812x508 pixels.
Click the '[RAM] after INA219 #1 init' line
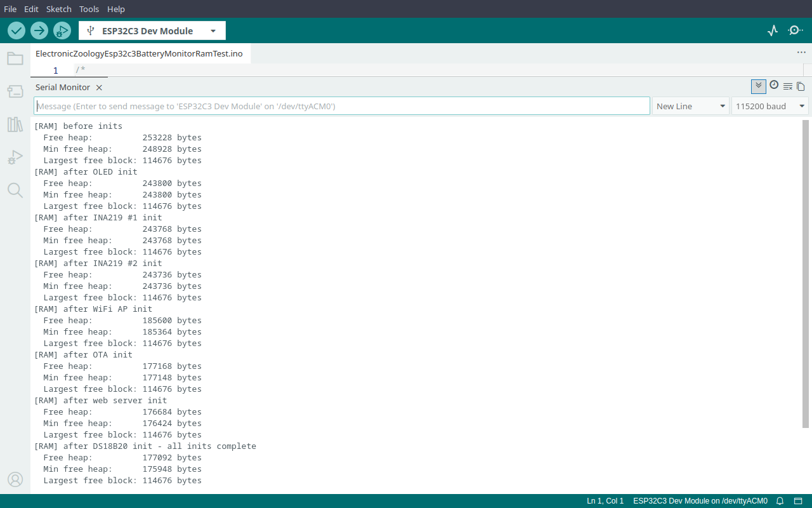pyautogui.click(x=98, y=218)
